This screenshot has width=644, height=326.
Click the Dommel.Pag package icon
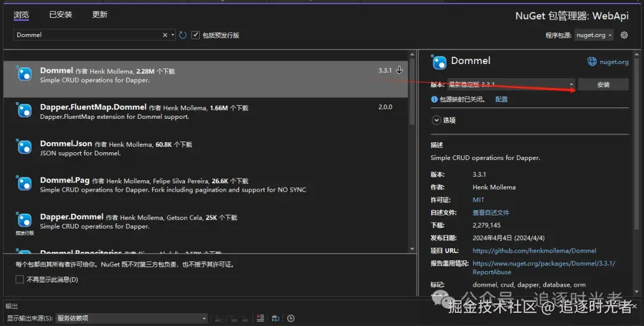(x=24, y=183)
